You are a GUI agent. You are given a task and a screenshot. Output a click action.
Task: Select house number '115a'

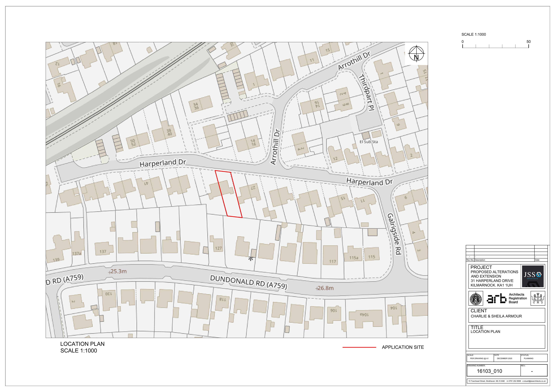(354, 258)
